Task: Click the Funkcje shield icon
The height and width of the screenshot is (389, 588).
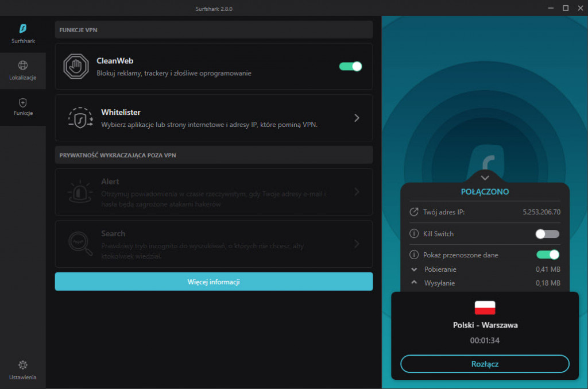Action: [23, 102]
